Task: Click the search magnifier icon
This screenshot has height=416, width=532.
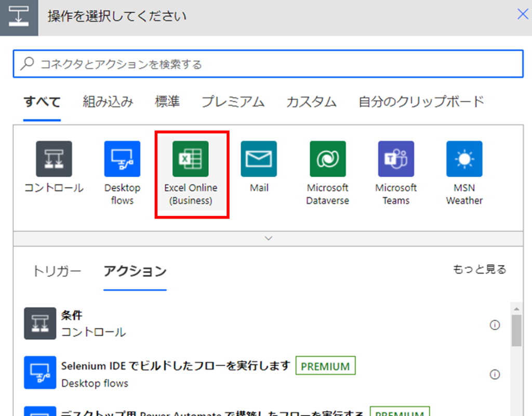Action: pyautogui.click(x=27, y=63)
